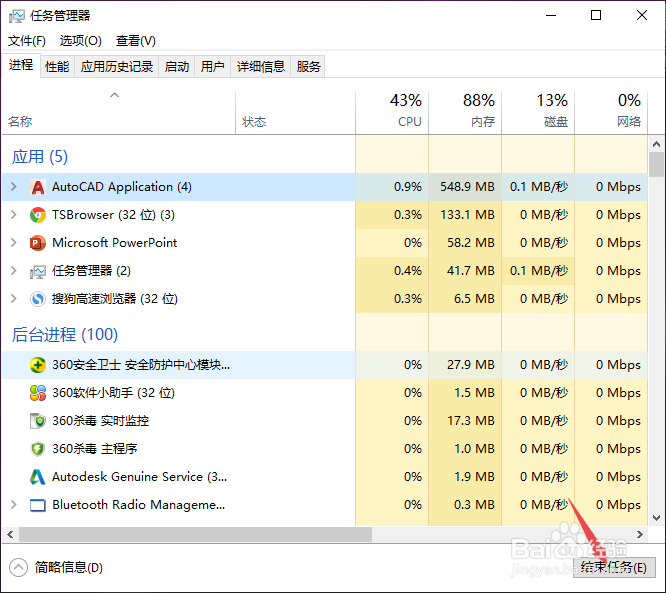This screenshot has width=666, height=593.
Task: Click the 结束任务(E) button
Action: tap(614, 568)
